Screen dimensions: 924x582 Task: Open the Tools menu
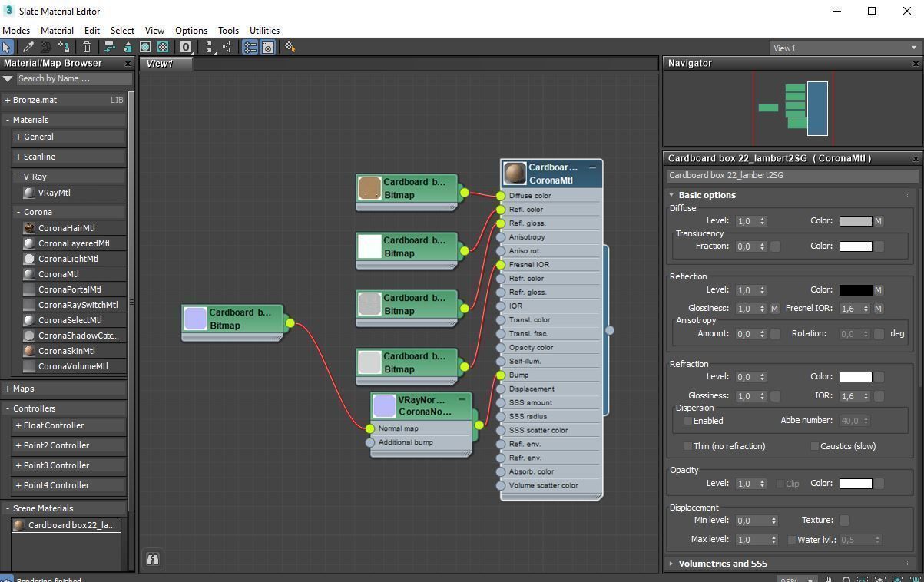coord(228,31)
